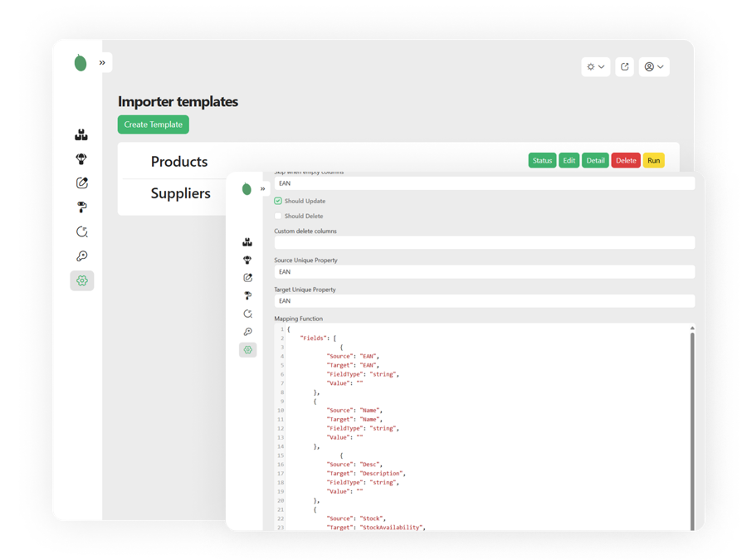Select the paint roller icon in back sidebar
The width and height of the screenshot is (747, 560).
[x=81, y=207]
